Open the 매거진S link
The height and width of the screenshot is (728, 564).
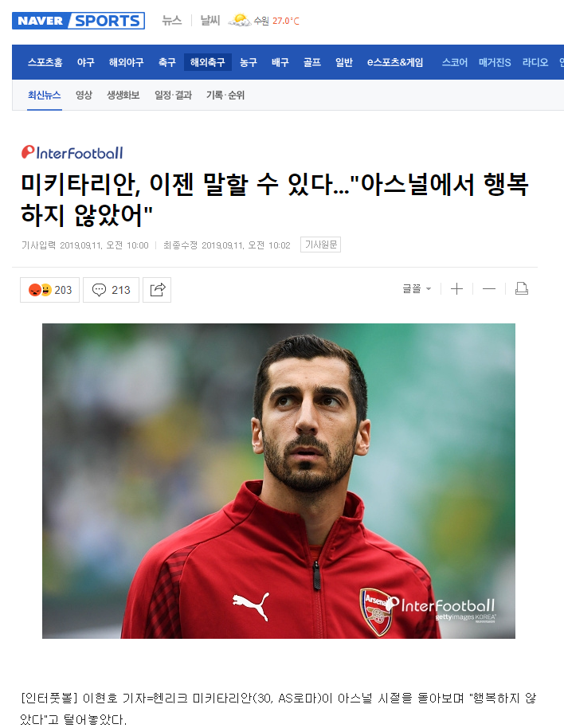coord(495,62)
